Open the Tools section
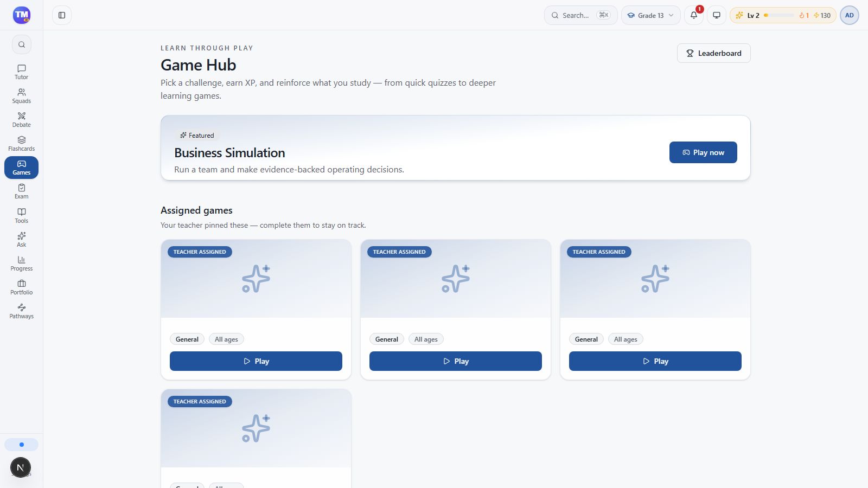Viewport: 868px width, 488px height. tap(22, 216)
